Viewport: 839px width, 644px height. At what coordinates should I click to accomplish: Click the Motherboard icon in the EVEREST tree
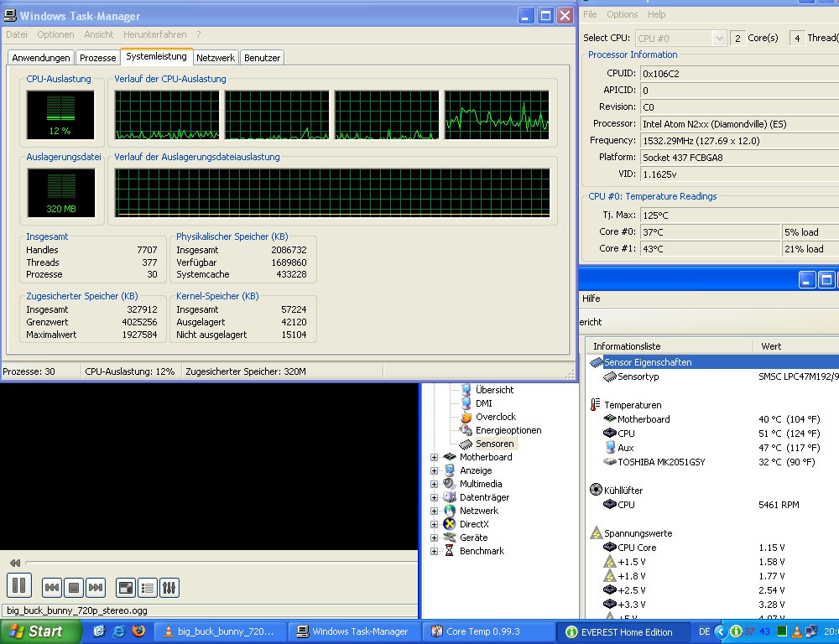[x=450, y=457]
